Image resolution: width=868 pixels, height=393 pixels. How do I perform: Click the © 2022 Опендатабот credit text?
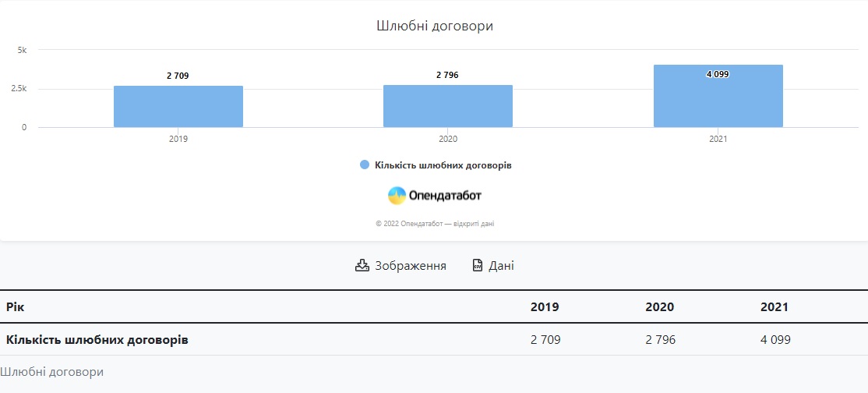click(x=434, y=224)
